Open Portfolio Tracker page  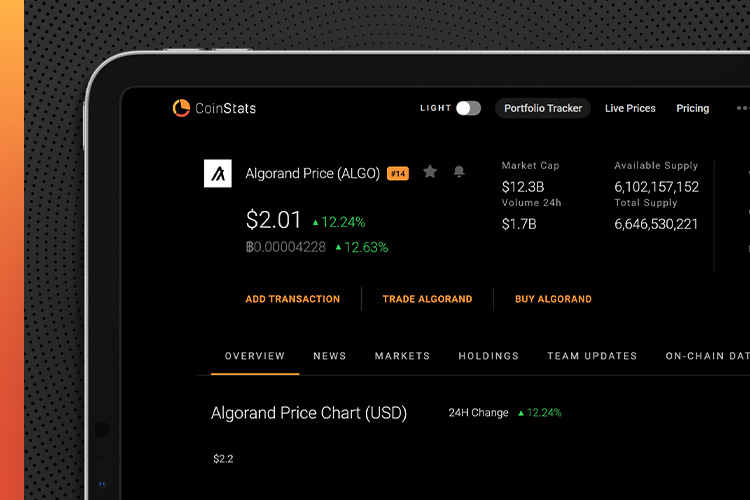coord(543,108)
